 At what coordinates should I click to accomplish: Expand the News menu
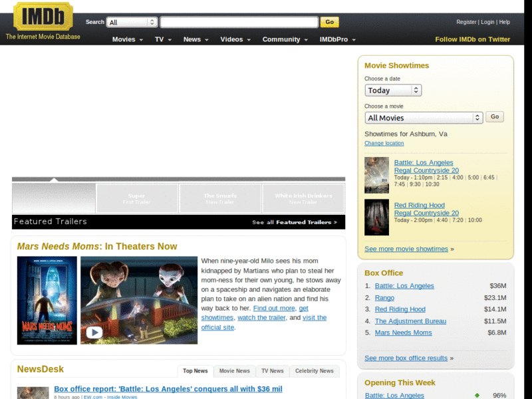pos(196,39)
